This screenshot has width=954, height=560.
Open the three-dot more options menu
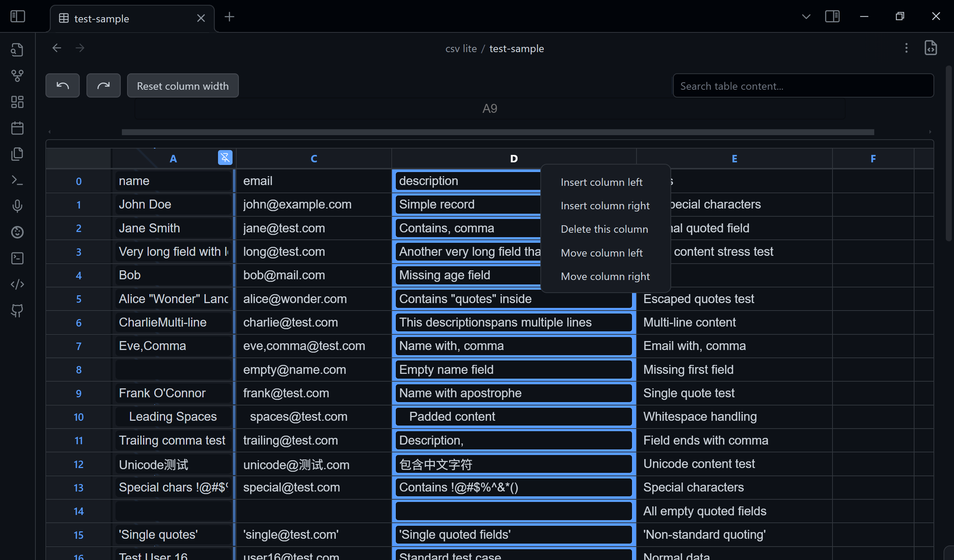[906, 48]
